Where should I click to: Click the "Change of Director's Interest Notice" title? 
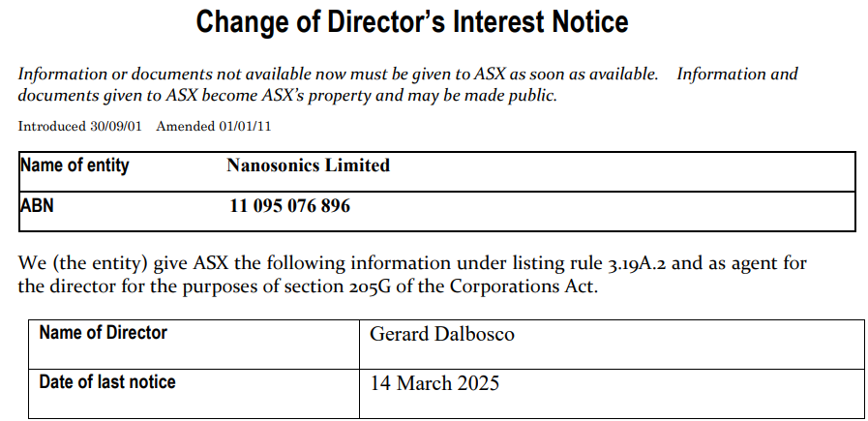pyautogui.click(x=412, y=22)
